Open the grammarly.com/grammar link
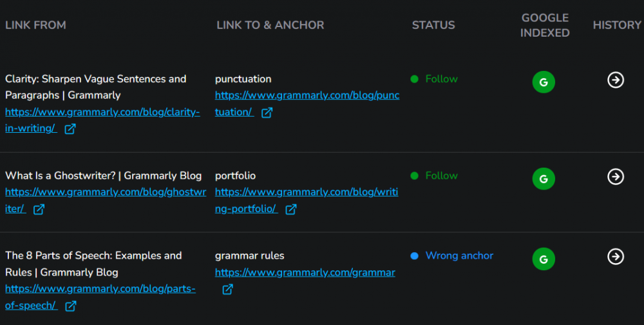 coord(305,272)
